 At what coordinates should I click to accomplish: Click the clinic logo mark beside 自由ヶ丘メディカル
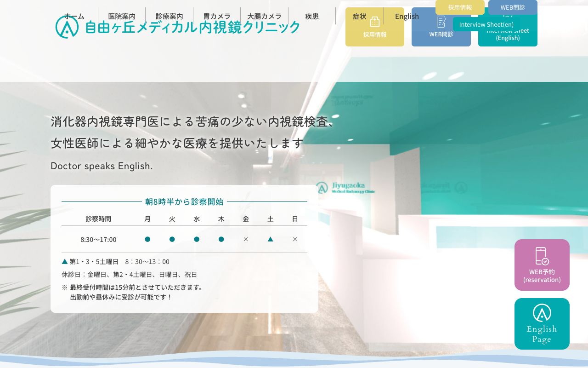pos(67,27)
